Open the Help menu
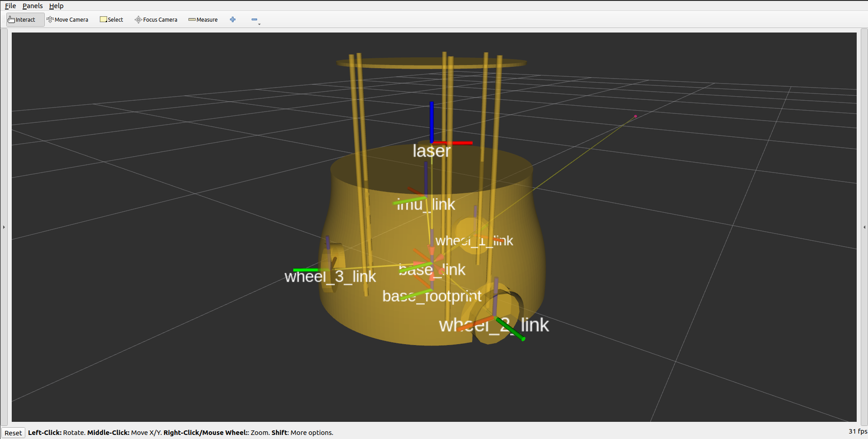Screen dimensions: 868x439 pyautogui.click(x=56, y=6)
